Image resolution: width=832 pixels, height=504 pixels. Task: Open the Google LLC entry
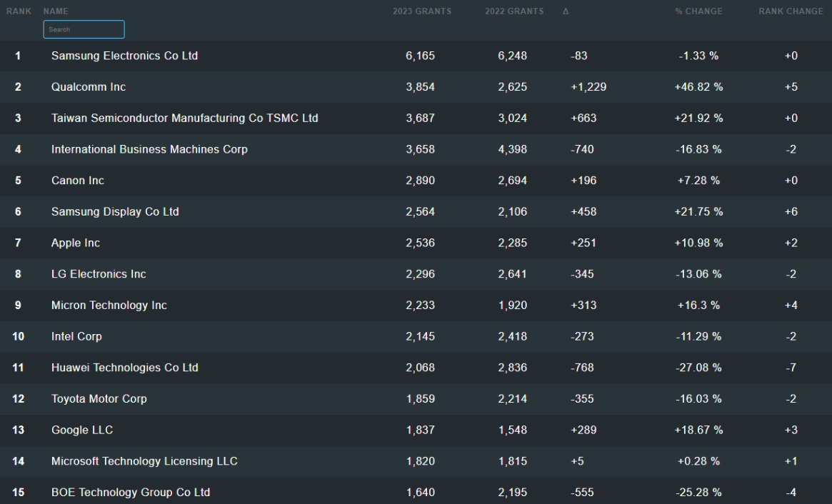coord(82,430)
